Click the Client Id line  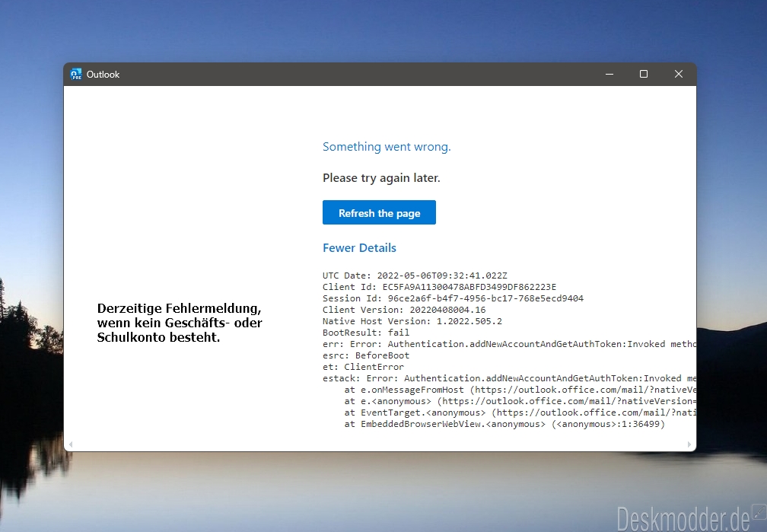(x=439, y=287)
